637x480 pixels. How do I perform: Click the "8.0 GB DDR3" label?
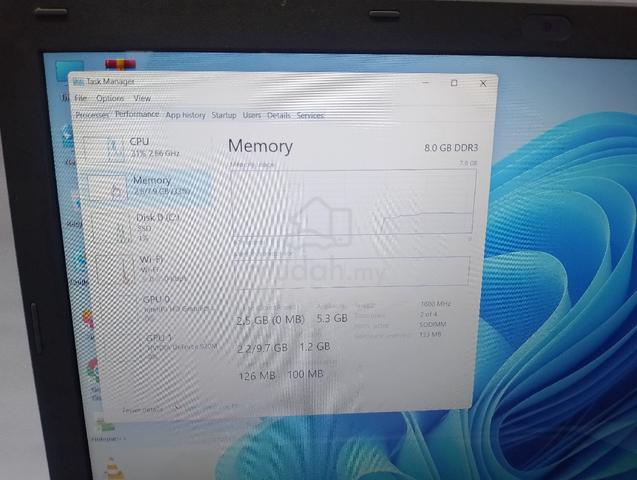click(x=451, y=148)
